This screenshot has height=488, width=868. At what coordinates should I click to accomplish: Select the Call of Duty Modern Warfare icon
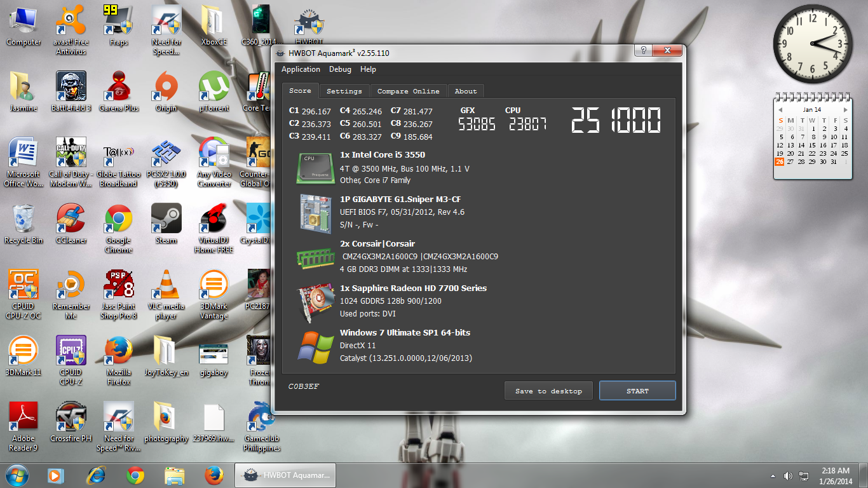click(x=71, y=163)
